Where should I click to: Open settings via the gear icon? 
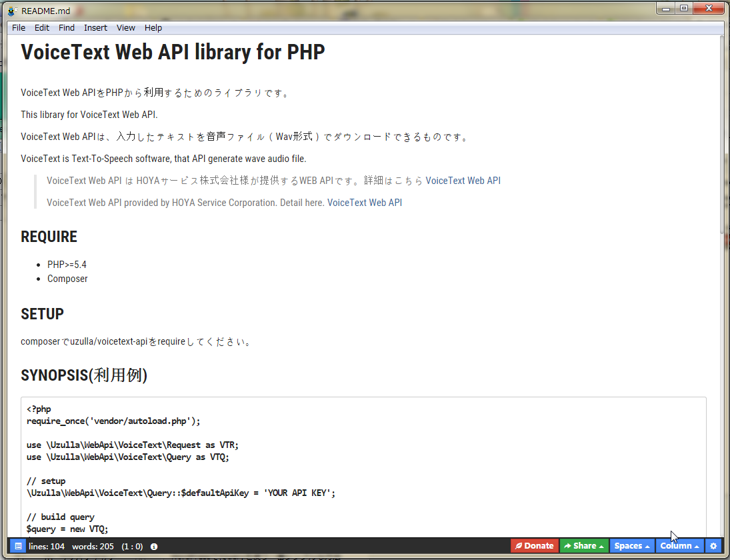click(x=713, y=546)
